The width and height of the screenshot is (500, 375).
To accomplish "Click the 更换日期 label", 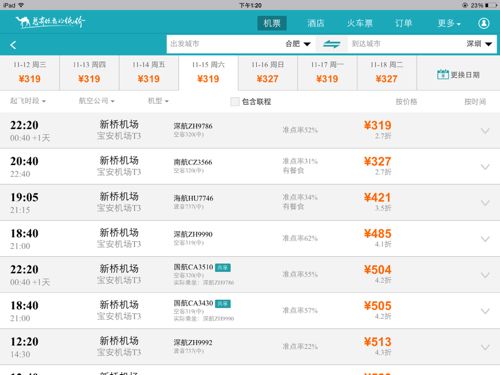I will click(x=465, y=75).
